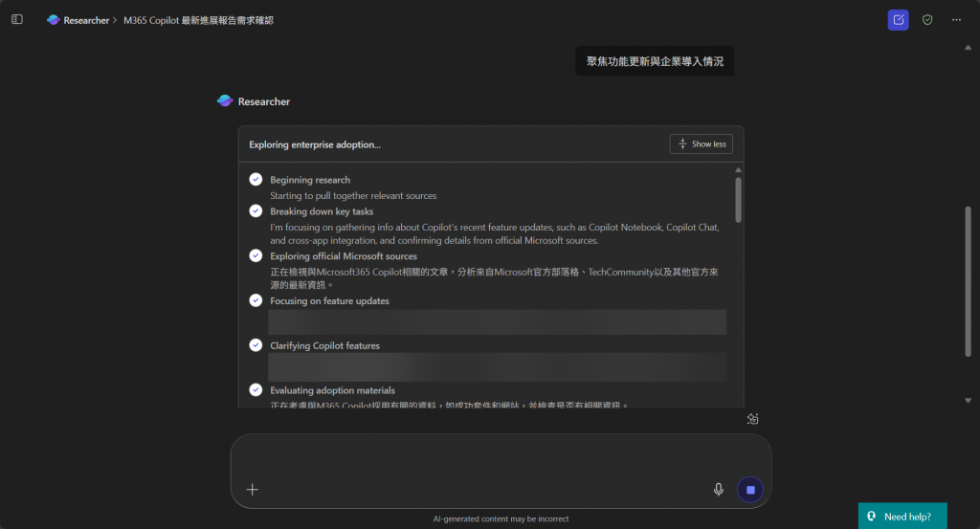
Task: Click the page scroll up arrow
Action: [x=968, y=48]
